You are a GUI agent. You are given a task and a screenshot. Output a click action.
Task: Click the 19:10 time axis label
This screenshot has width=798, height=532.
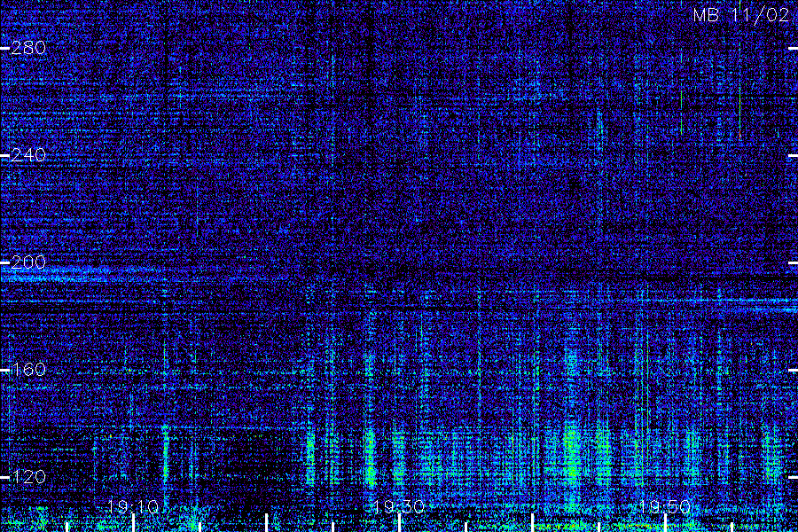click(x=133, y=506)
